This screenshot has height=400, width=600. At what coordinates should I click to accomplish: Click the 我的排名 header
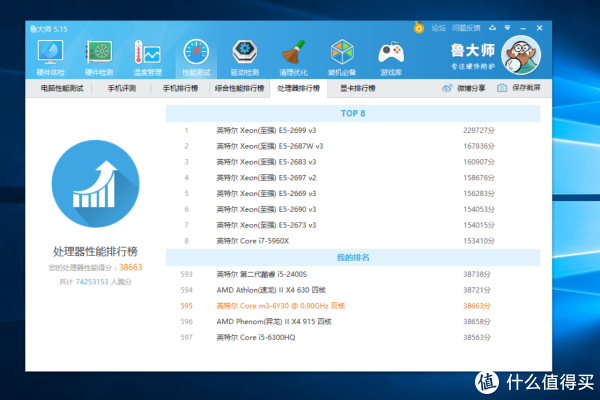point(353,257)
